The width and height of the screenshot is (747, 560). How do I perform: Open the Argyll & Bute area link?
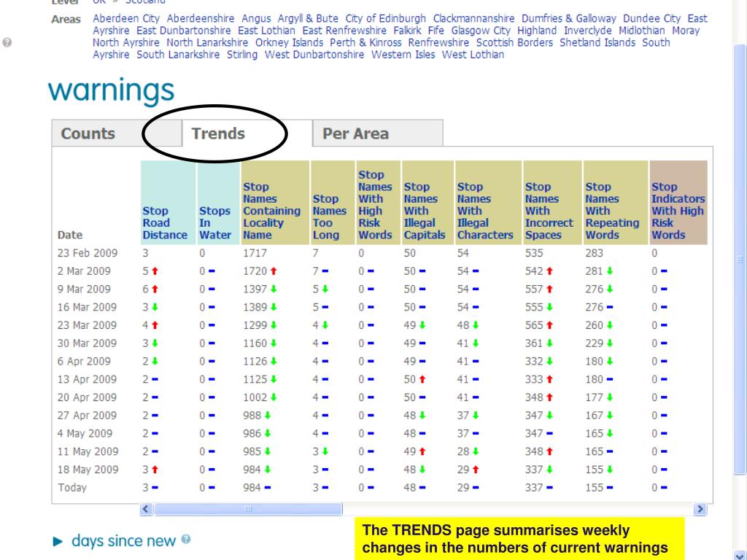click(308, 18)
